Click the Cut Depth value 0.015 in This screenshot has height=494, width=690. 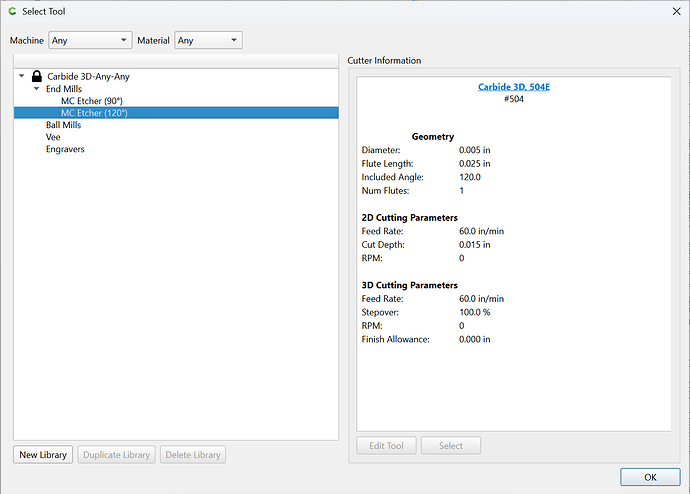pyautogui.click(x=474, y=245)
